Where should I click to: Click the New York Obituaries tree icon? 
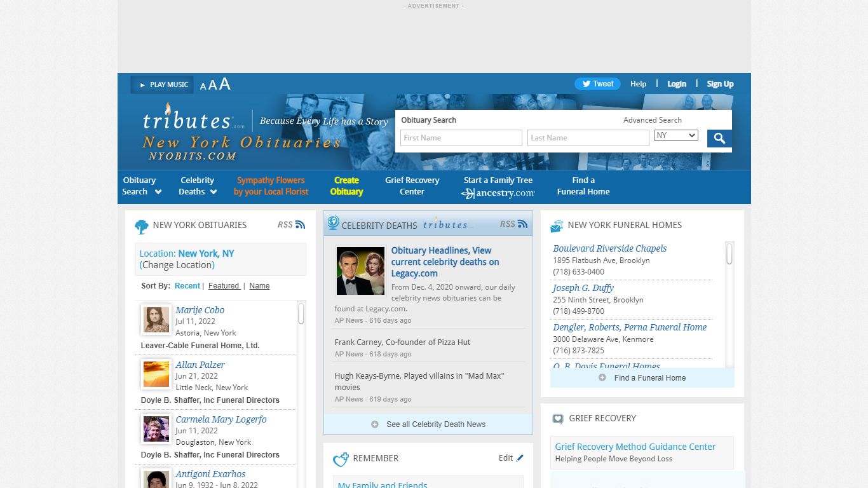tap(142, 226)
